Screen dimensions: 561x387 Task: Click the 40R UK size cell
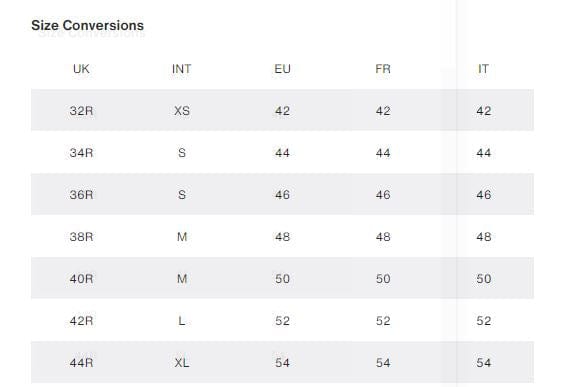81,279
